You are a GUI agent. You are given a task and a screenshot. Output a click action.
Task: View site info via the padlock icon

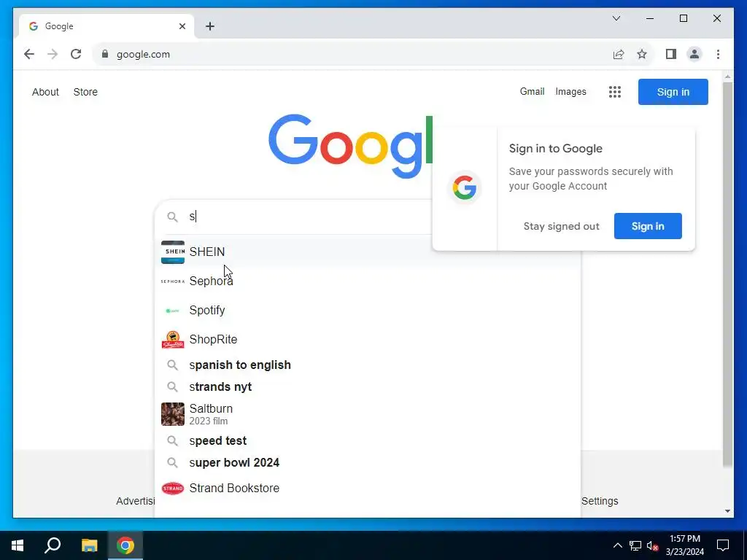(x=105, y=54)
